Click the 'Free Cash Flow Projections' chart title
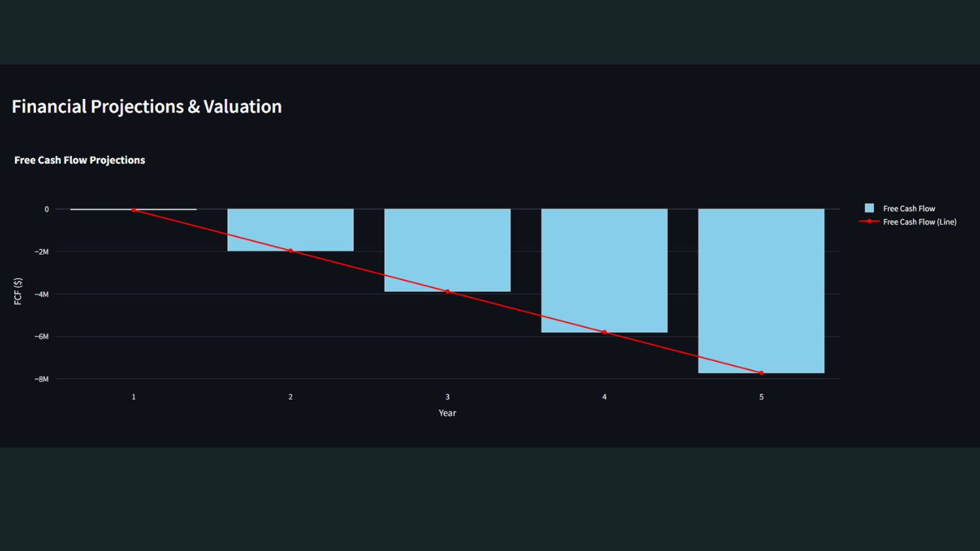 coord(80,160)
